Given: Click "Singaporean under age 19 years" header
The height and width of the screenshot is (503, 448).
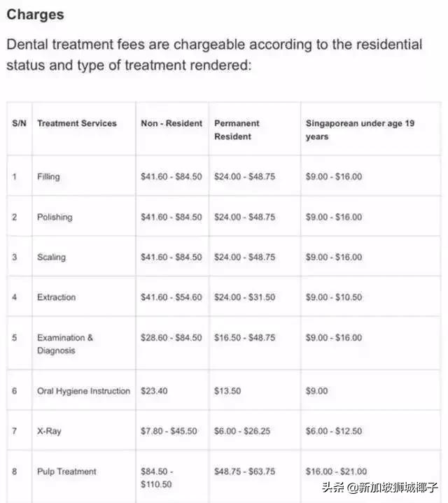Looking at the screenshot, I should [x=360, y=129].
